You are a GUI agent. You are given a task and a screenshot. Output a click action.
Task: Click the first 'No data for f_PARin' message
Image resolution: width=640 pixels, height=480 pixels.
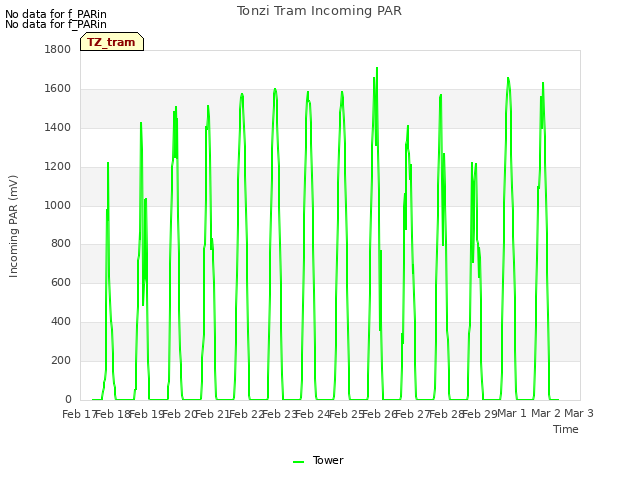(56, 14)
